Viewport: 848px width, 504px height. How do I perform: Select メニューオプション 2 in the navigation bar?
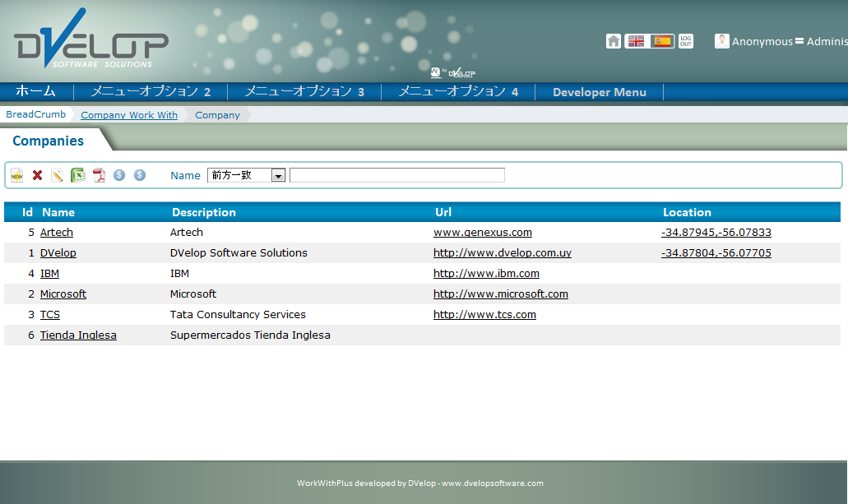coord(151,92)
